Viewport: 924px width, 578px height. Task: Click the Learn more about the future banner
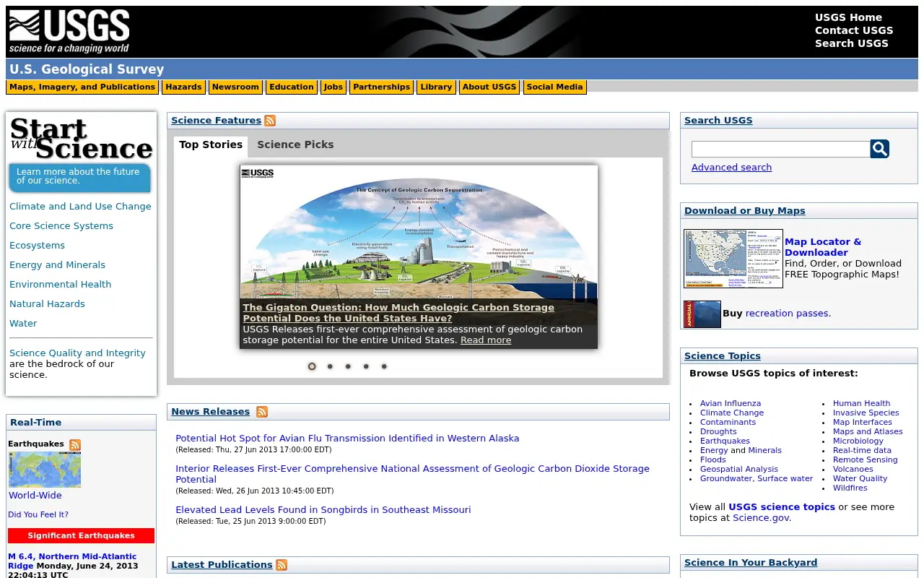tap(79, 177)
